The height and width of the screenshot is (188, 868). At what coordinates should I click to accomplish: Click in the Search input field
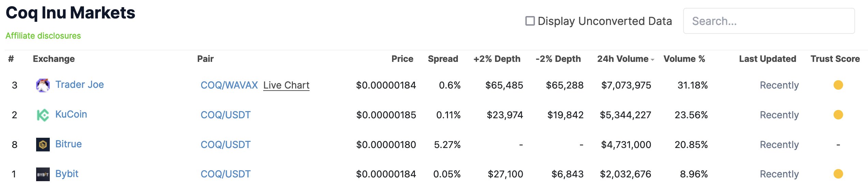(768, 21)
